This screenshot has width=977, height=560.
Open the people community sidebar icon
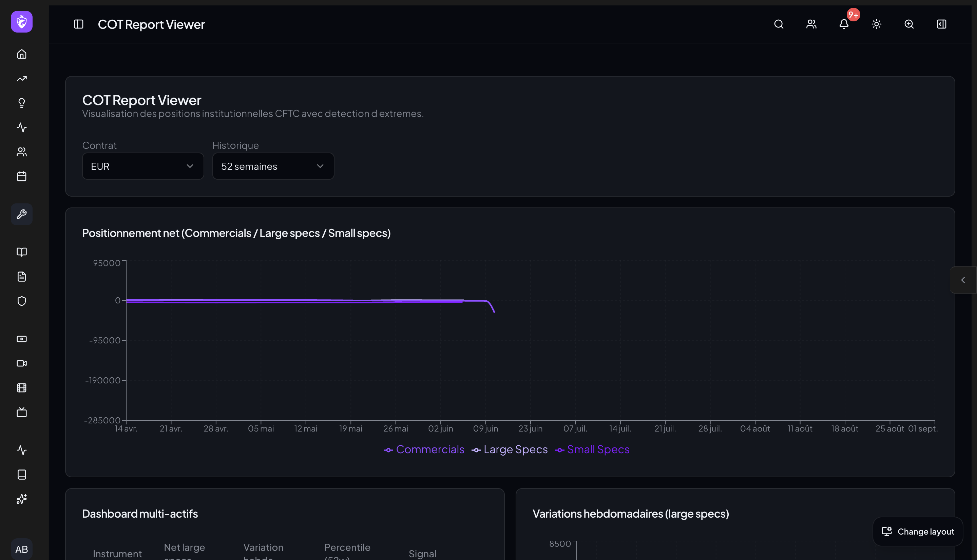pyautogui.click(x=22, y=152)
